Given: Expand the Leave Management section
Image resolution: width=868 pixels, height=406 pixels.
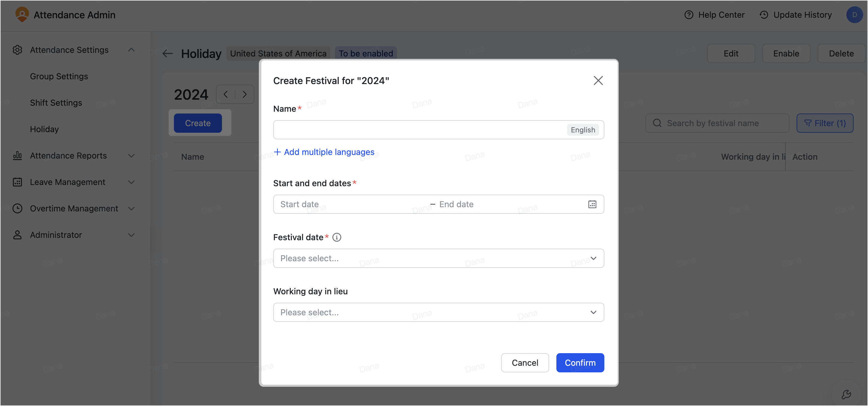Looking at the screenshot, I should (131, 182).
